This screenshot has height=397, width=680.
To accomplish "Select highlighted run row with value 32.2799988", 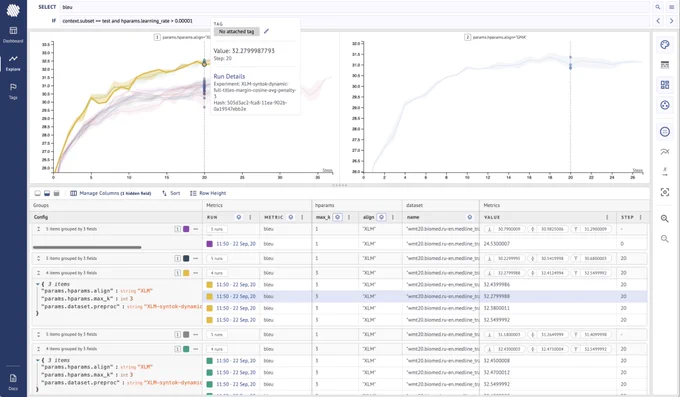I will 425,296.
